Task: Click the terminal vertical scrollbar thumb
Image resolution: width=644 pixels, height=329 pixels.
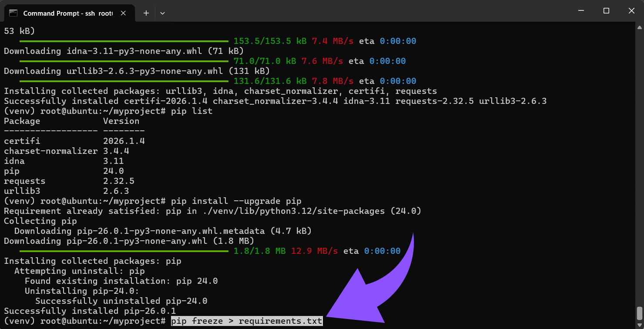Action: coord(639,313)
